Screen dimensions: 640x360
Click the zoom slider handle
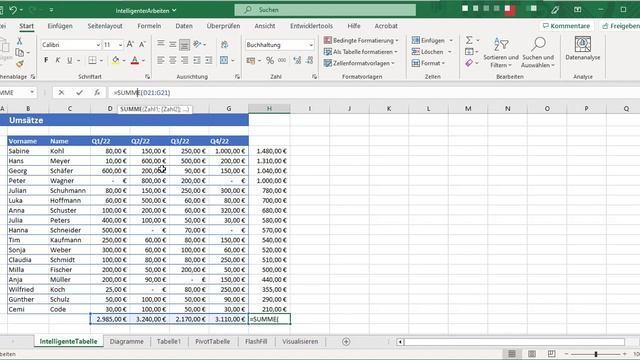click(596, 354)
